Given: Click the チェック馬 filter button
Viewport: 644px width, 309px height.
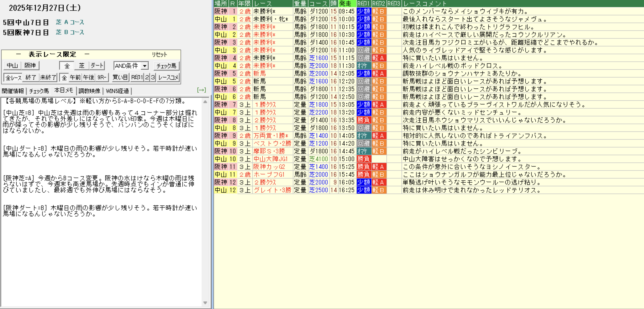Looking at the screenshot, I should pos(166,66).
